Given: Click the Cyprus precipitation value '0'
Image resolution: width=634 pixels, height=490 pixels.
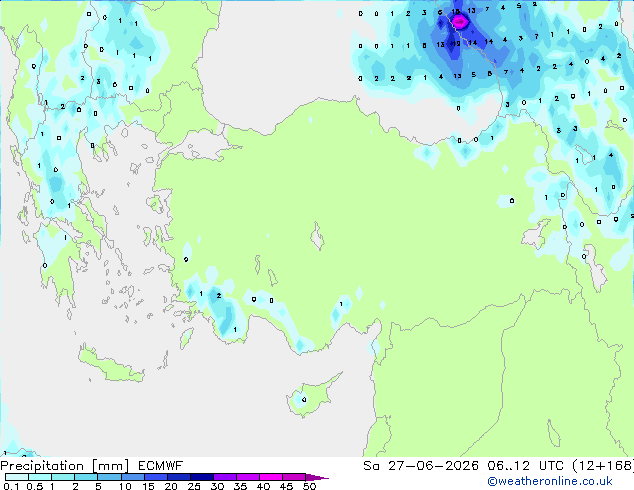Looking at the screenshot, I should pyautogui.click(x=304, y=400).
